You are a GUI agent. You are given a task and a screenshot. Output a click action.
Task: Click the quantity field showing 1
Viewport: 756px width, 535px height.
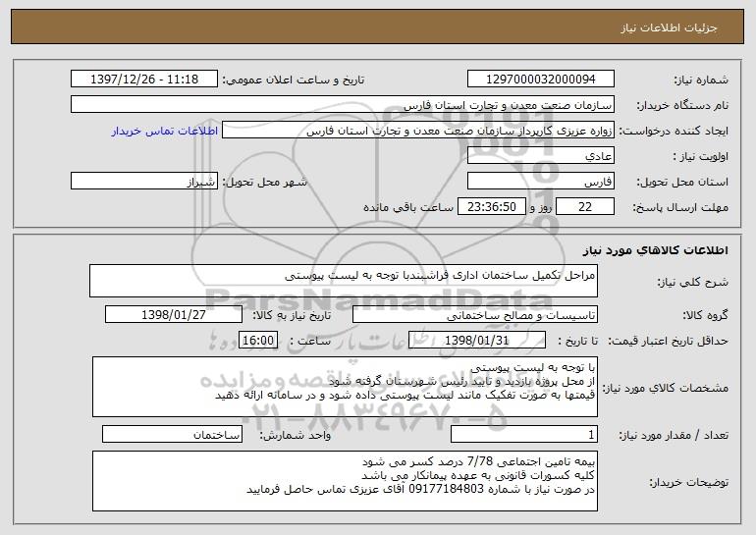[524, 434]
